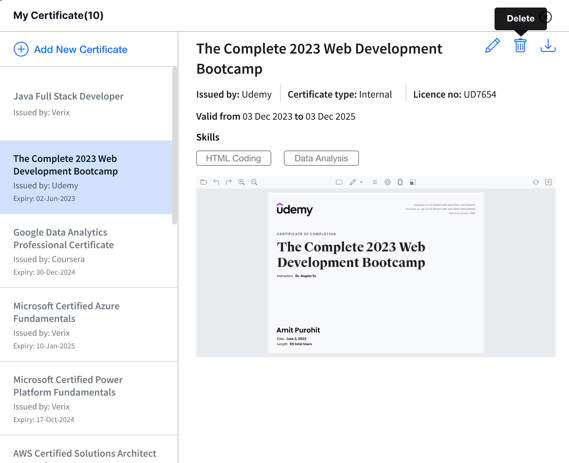Click 'Expiry: 17-Oct-2024' under Power Platform
Screen dimensions: 569x463
tap(44, 419)
